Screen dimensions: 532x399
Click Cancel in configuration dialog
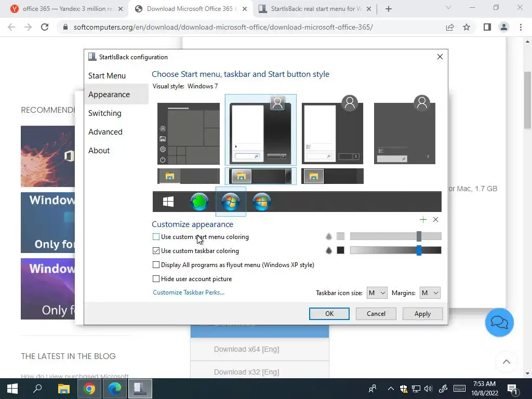376,314
